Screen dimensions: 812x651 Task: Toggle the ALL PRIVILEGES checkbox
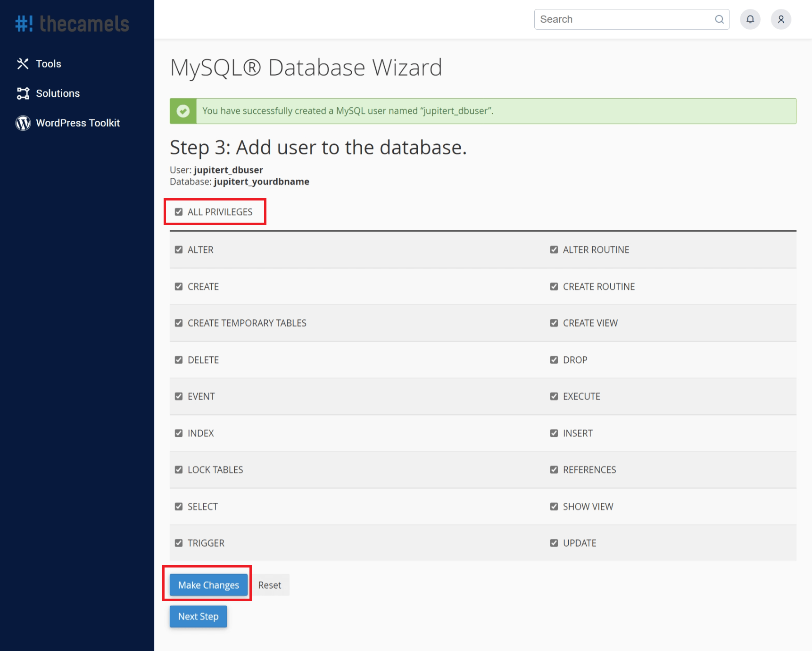point(179,212)
